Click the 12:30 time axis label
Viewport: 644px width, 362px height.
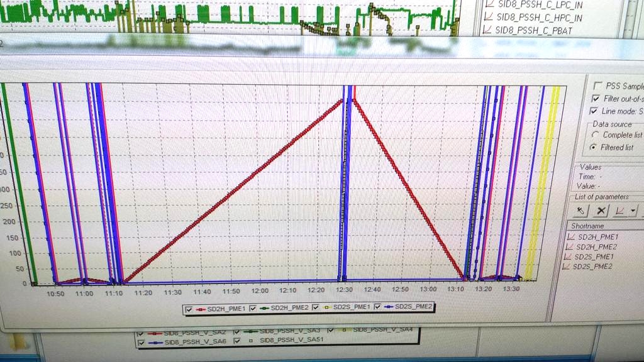[x=344, y=290]
